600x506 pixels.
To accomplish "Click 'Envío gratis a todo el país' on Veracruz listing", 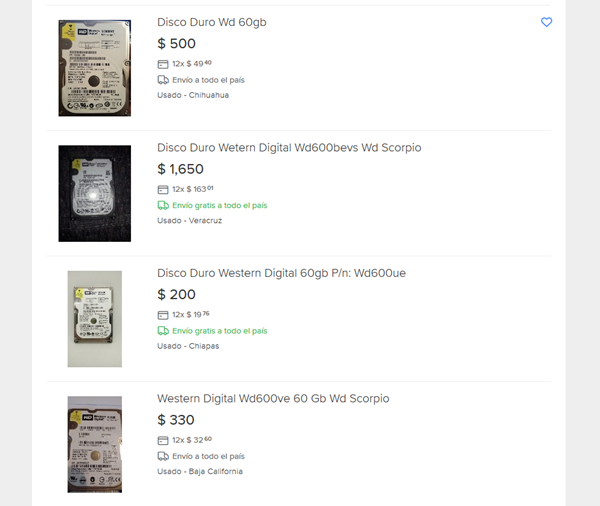I will [x=219, y=205].
